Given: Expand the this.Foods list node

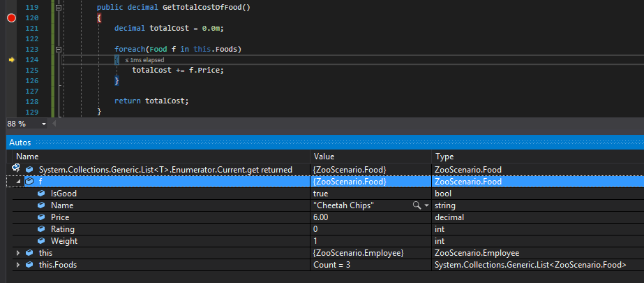Looking at the screenshot, I should (18, 265).
